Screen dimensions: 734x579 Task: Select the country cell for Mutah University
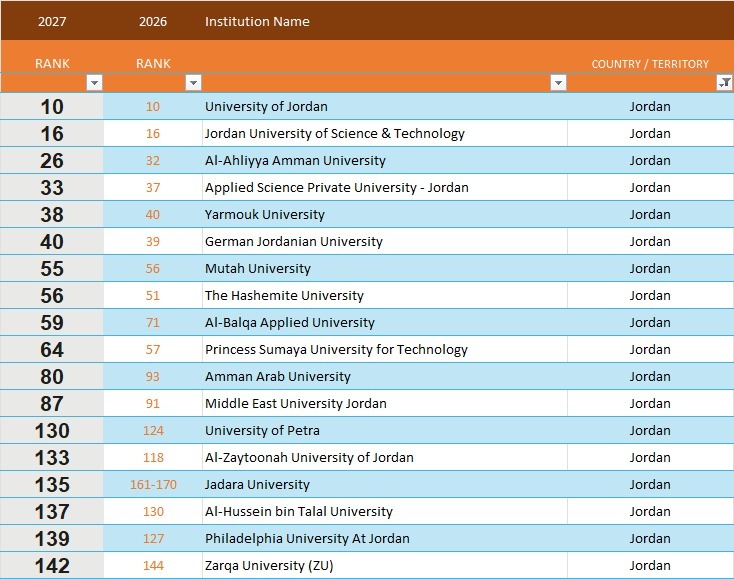650,268
